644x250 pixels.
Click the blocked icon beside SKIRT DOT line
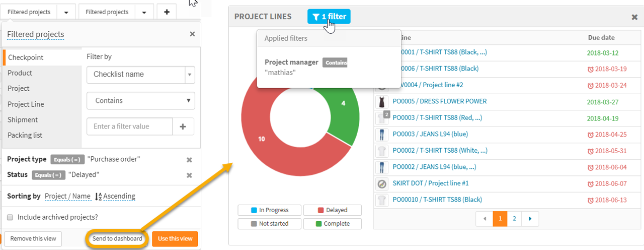[x=382, y=183]
